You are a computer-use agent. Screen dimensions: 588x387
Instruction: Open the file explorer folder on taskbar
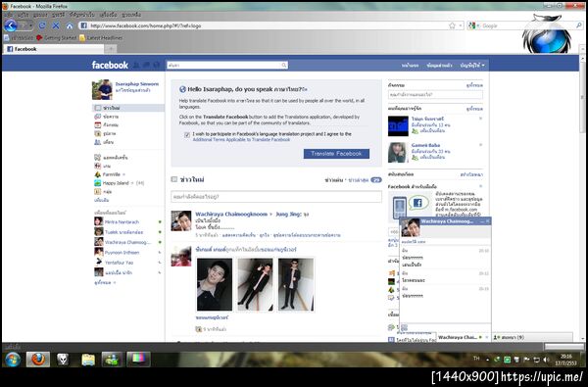pyautogui.click(x=88, y=360)
